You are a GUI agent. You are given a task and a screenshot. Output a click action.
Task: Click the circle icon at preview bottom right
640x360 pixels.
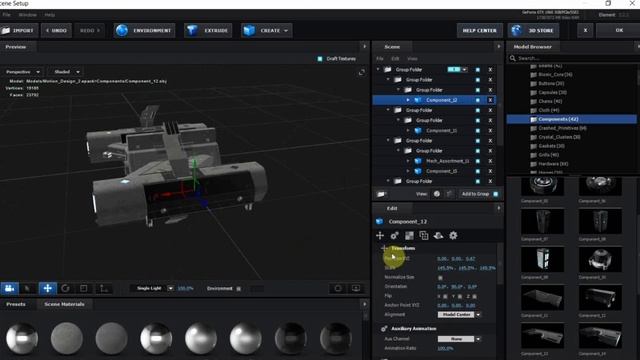pos(338,289)
